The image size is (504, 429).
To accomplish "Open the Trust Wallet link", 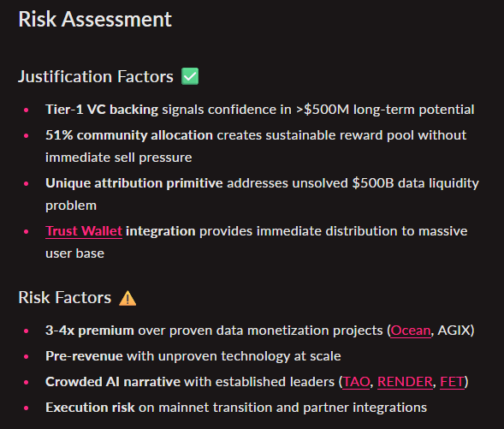I will point(84,231).
